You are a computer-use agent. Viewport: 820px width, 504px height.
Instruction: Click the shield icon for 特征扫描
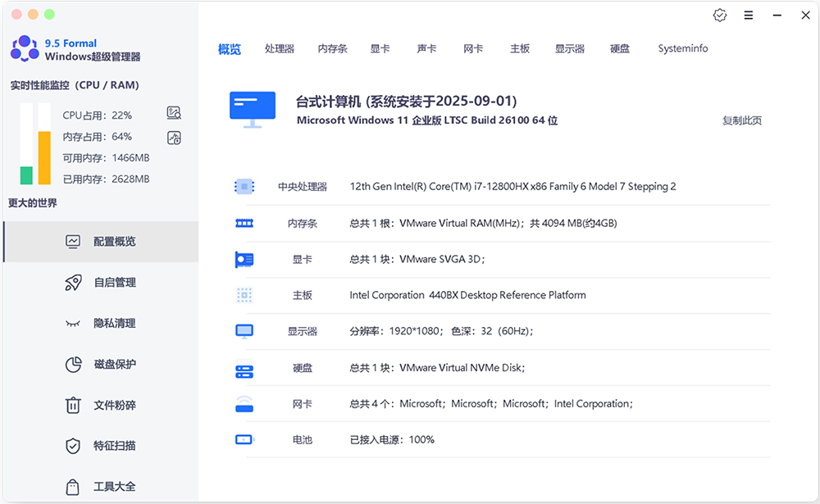tap(73, 446)
